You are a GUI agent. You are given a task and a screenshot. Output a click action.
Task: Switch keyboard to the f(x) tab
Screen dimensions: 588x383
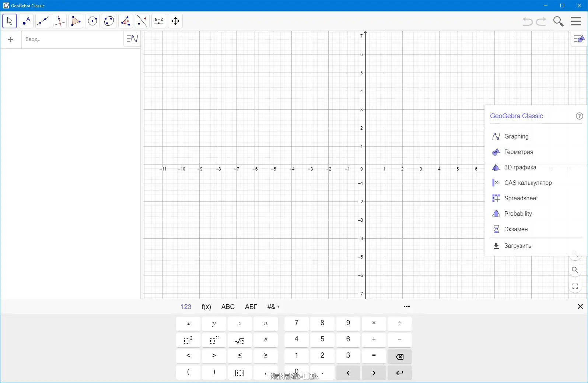206,307
